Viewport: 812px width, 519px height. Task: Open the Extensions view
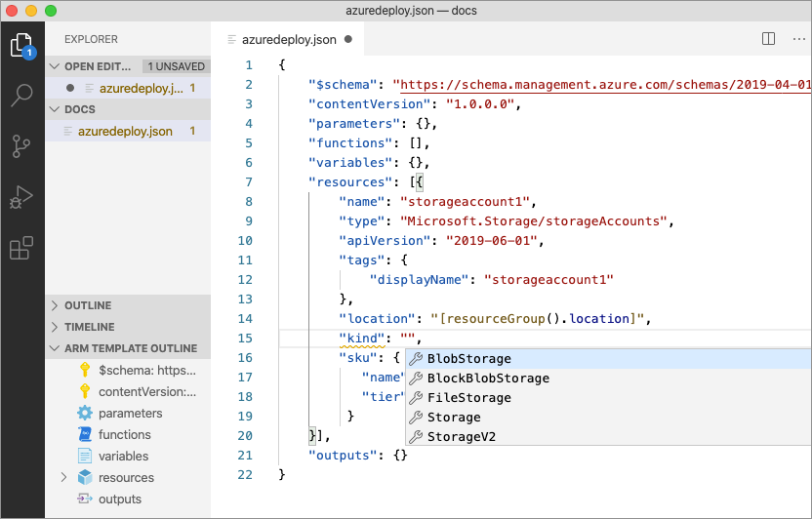tap(21, 249)
